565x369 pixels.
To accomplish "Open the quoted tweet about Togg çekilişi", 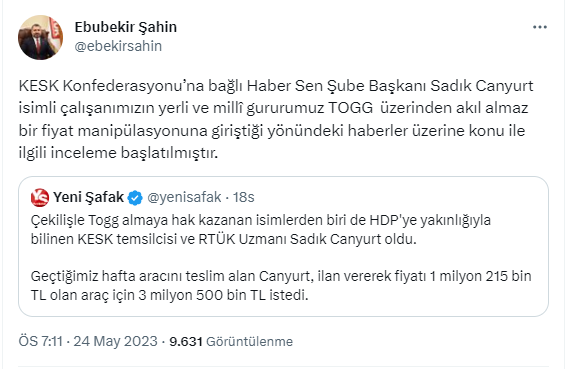I will (x=283, y=246).
